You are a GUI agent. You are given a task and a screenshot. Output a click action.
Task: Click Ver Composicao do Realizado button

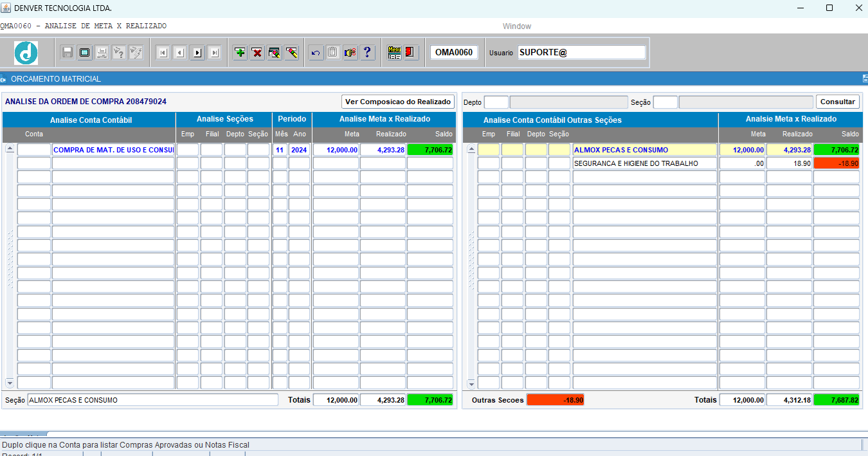398,102
